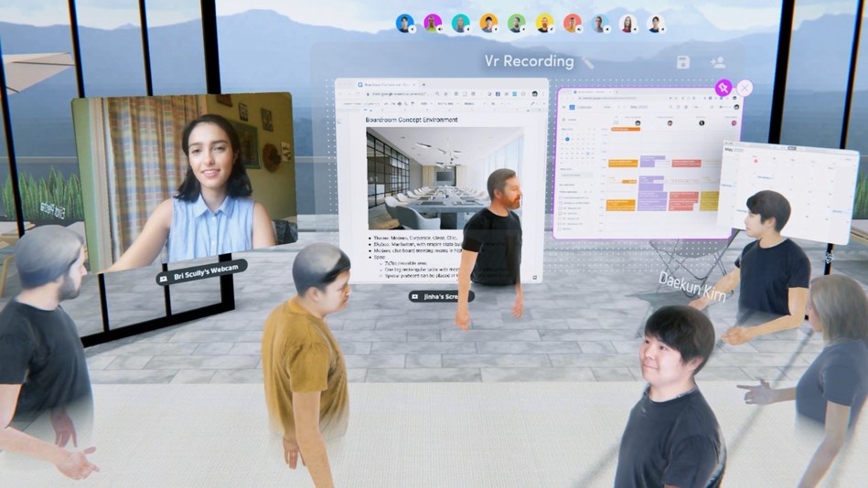
Task: Click the pencil icon beside Vr Recording
Action: [587, 63]
